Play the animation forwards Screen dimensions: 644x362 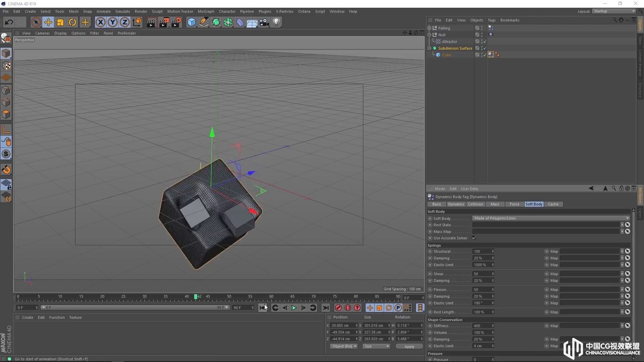[x=294, y=308]
